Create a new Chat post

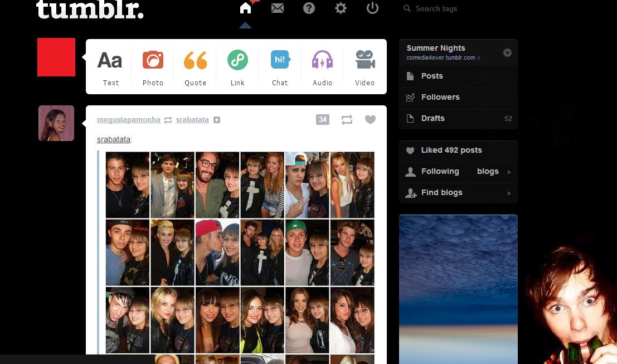coord(280,67)
